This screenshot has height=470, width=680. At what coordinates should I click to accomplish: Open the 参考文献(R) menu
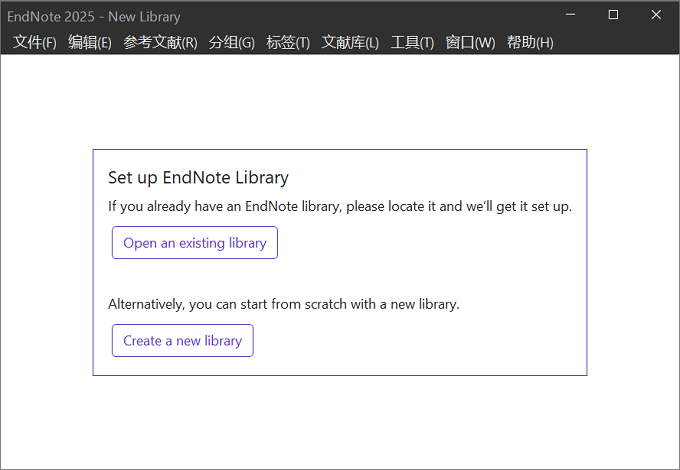pyautogui.click(x=160, y=42)
